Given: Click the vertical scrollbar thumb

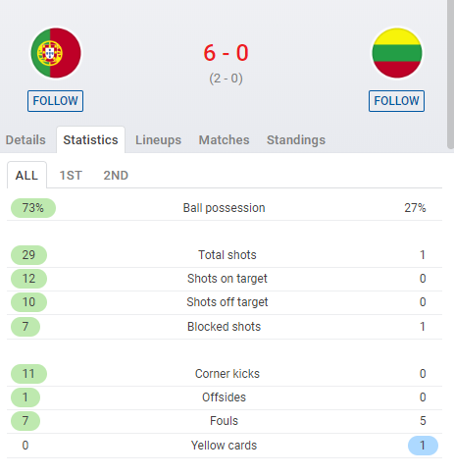Looking at the screenshot, I should point(450,75).
